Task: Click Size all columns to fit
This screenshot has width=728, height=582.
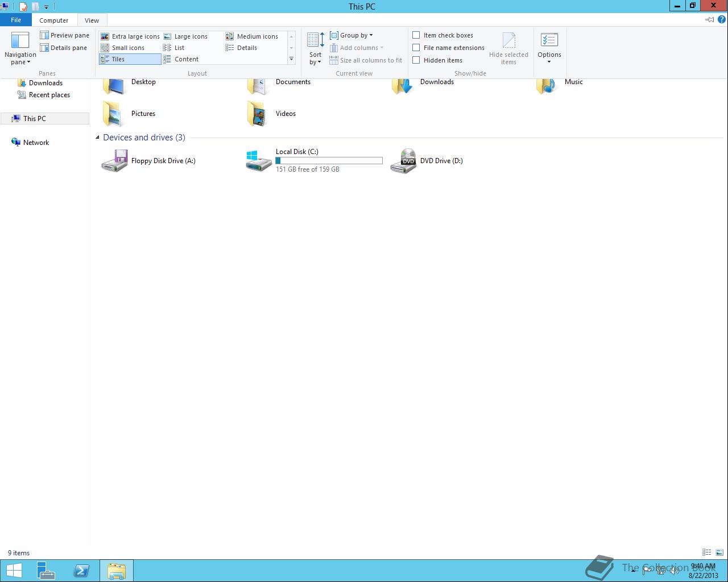Action: pos(366,60)
